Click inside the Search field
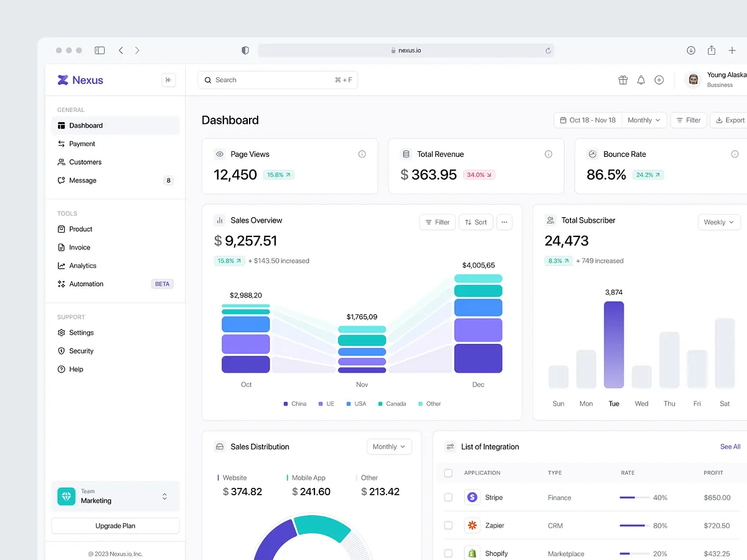Image resolution: width=747 pixels, height=560 pixels. pyautogui.click(x=277, y=80)
